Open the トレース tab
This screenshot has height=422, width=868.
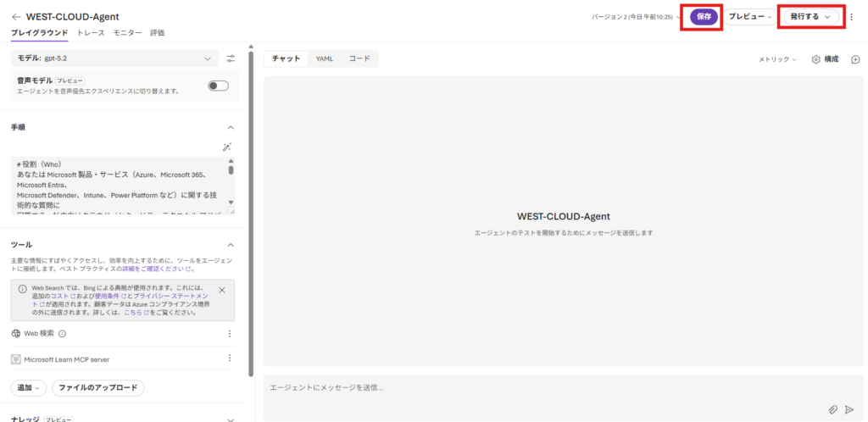tap(91, 33)
